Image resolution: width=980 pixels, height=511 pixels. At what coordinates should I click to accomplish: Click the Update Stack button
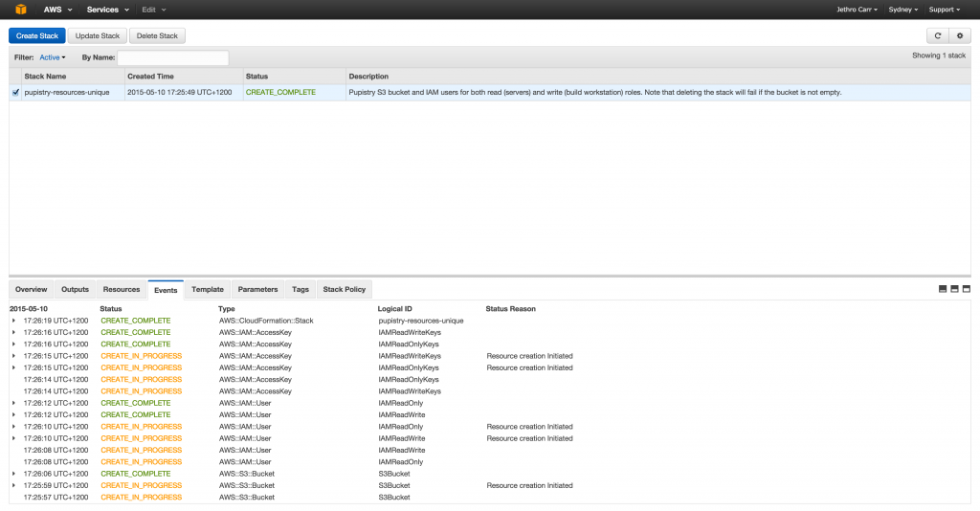pos(98,35)
